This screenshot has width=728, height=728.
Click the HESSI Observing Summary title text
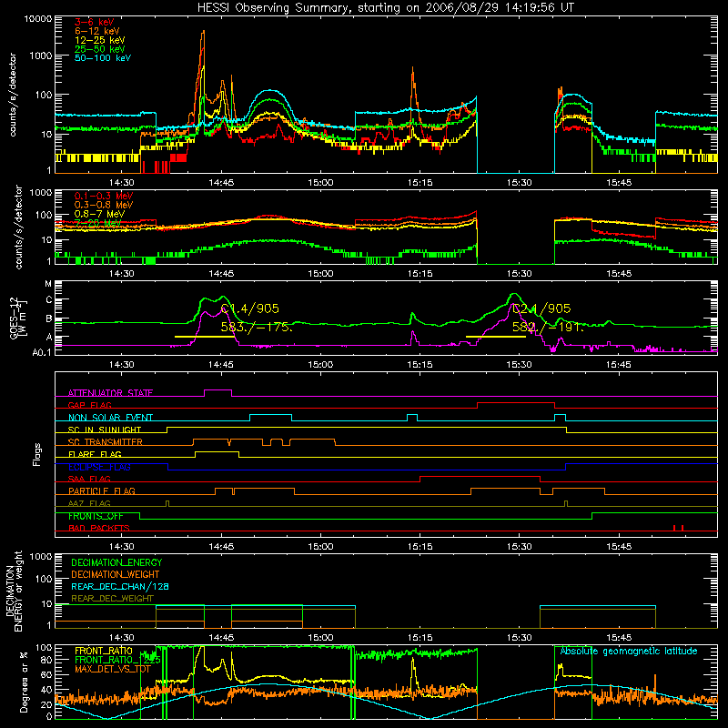click(385, 8)
